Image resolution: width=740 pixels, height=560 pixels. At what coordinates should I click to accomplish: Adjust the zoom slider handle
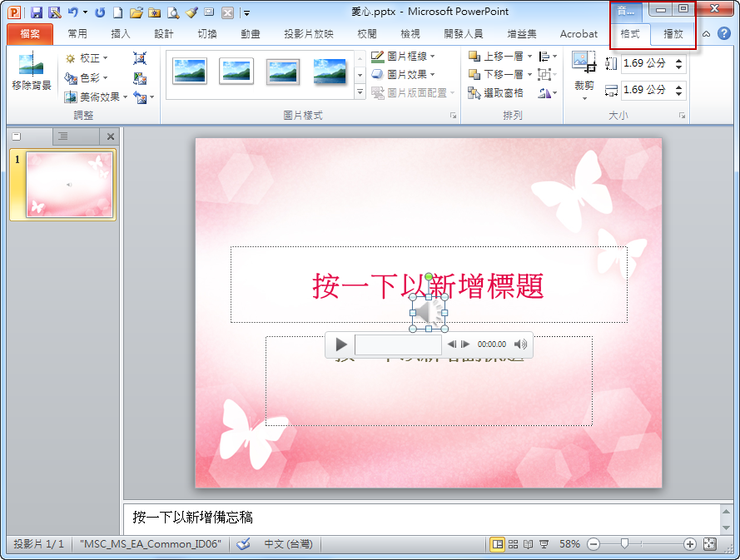[x=624, y=544]
